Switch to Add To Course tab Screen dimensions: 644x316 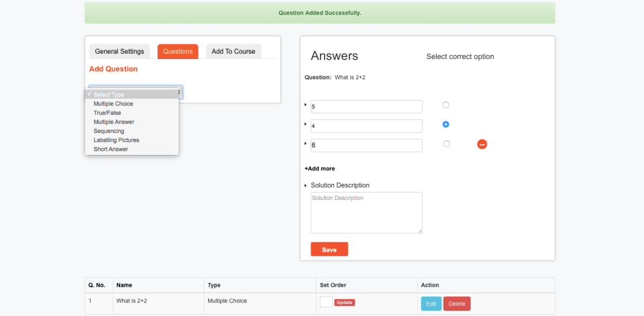tap(233, 52)
